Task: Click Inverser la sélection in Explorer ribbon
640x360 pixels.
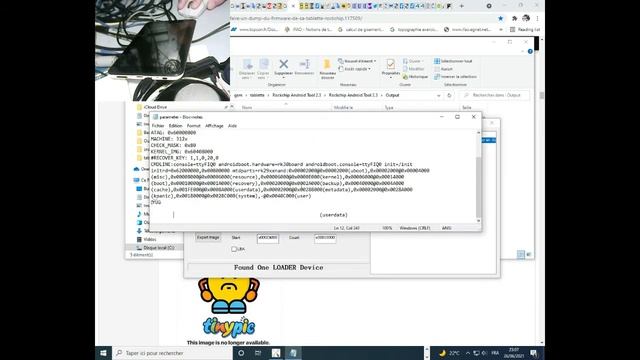Action: [x=456, y=77]
